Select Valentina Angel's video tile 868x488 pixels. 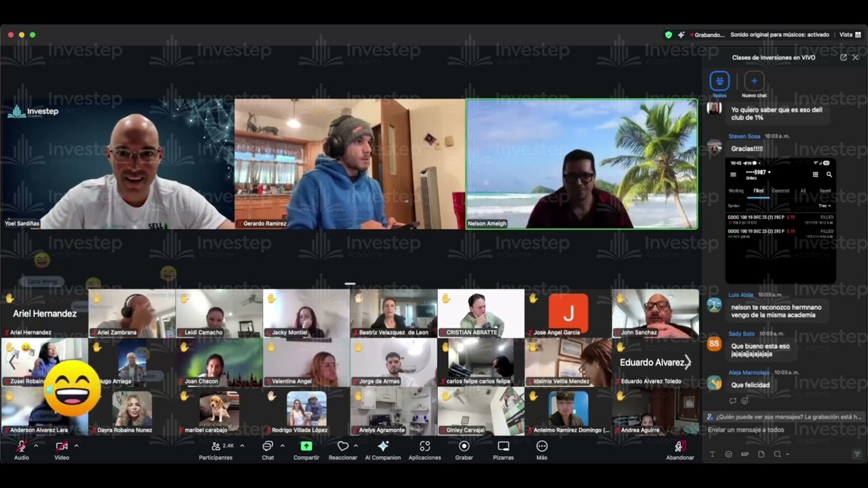pos(306,362)
